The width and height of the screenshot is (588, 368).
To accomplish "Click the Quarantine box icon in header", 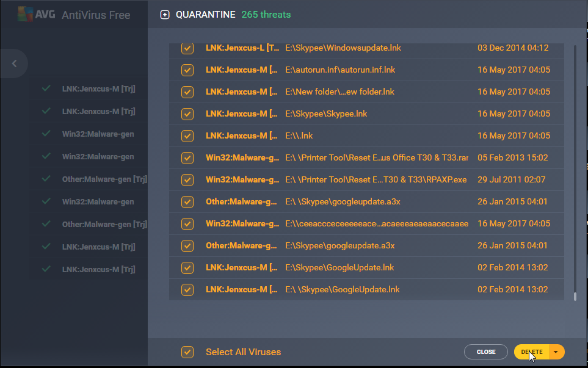I will pyautogui.click(x=165, y=15).
